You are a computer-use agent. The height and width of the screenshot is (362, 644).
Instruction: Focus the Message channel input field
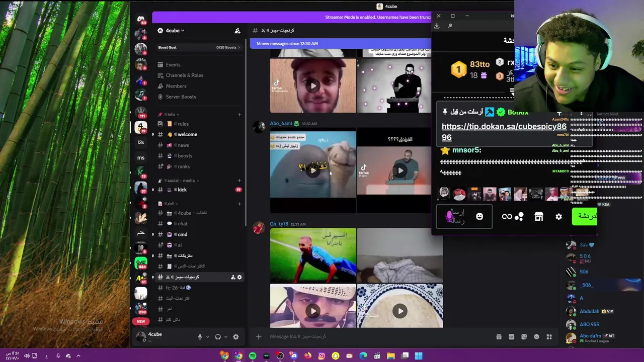click(377, 337)
